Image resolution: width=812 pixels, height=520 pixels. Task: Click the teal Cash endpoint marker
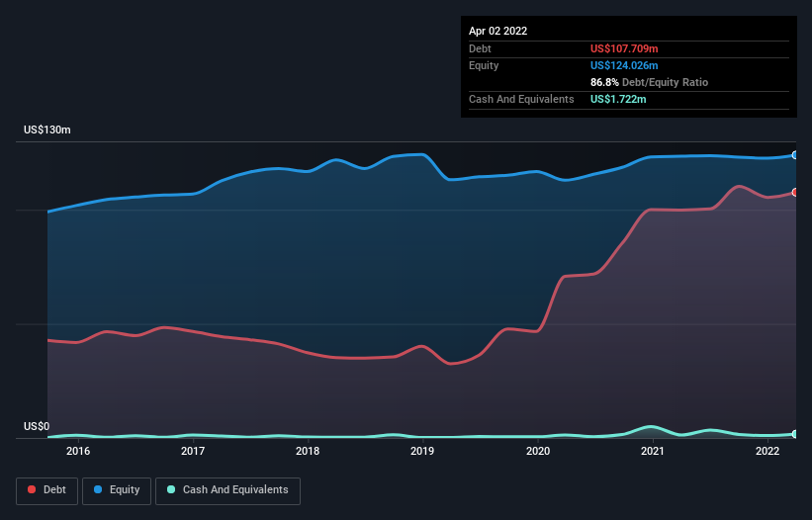(795, 434)
